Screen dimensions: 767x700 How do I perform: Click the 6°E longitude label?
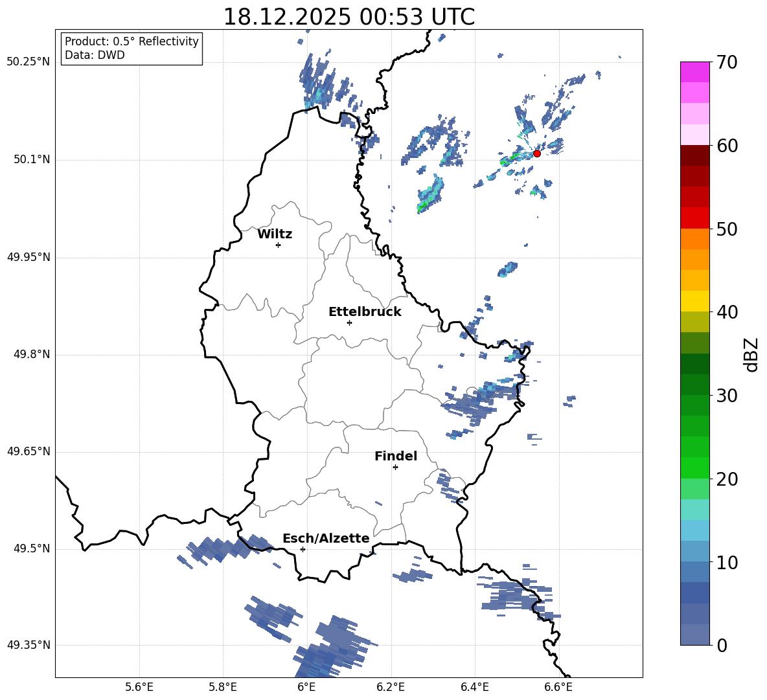click(306, 687)
